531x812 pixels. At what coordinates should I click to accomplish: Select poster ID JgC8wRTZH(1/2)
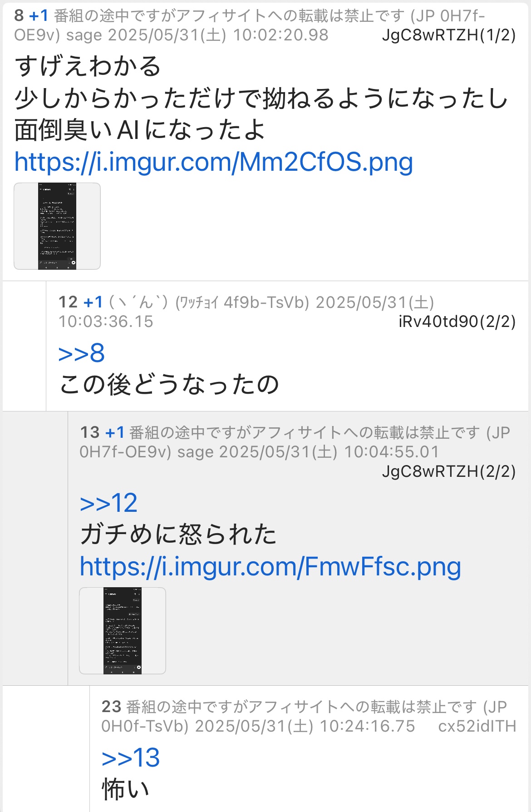point(449,35)
